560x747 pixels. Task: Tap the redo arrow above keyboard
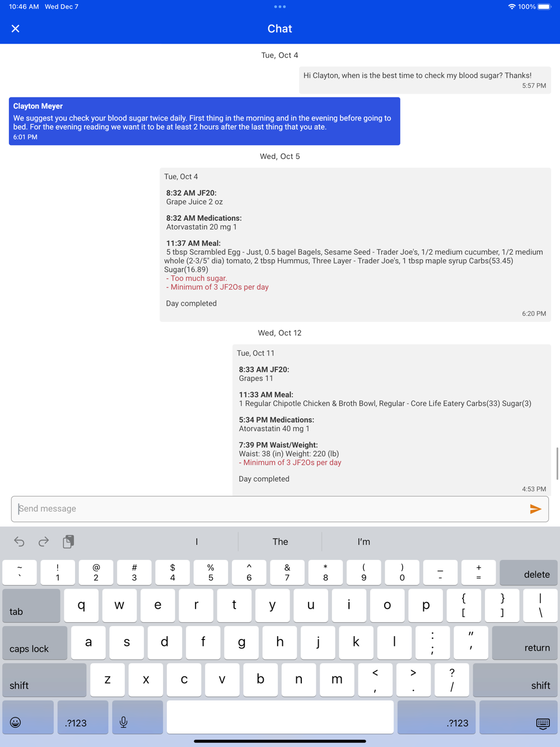[x=44, y=541]
